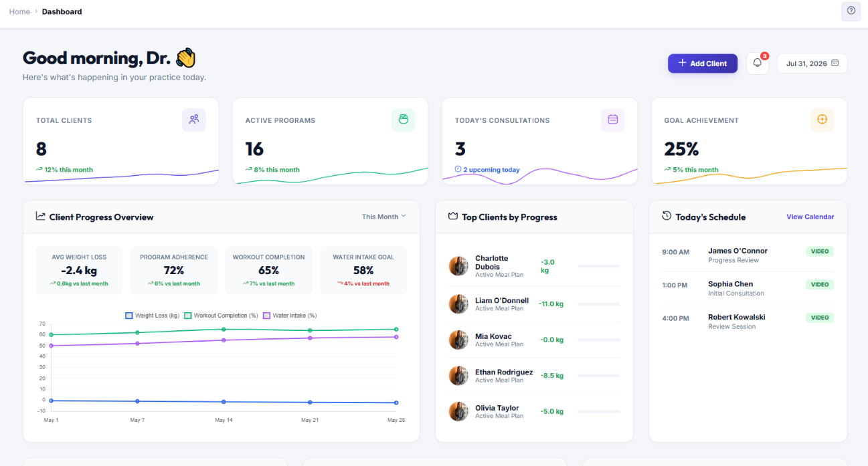868x466 pixels.
Task: Click the Client Progress Overview chart icon
Action: (41, 217)
